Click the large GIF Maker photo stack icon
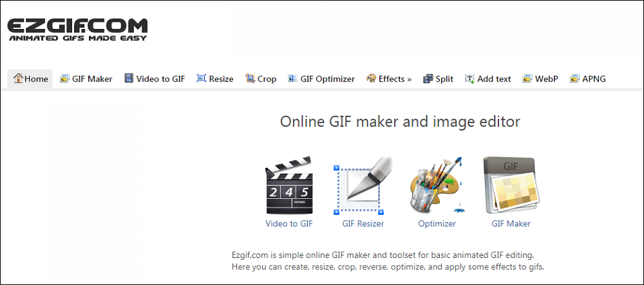The image size is (644, 285). click(x=511, y=185)
